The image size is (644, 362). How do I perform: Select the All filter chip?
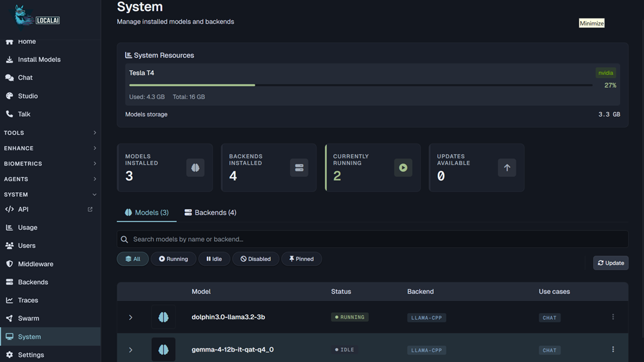click(133, 259)
